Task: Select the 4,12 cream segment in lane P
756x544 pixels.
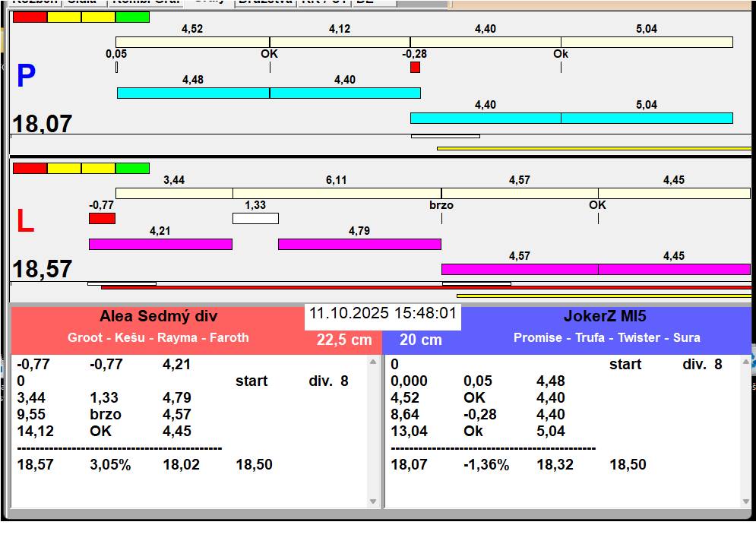Action: pyautogui.click(x=340, y=42)
